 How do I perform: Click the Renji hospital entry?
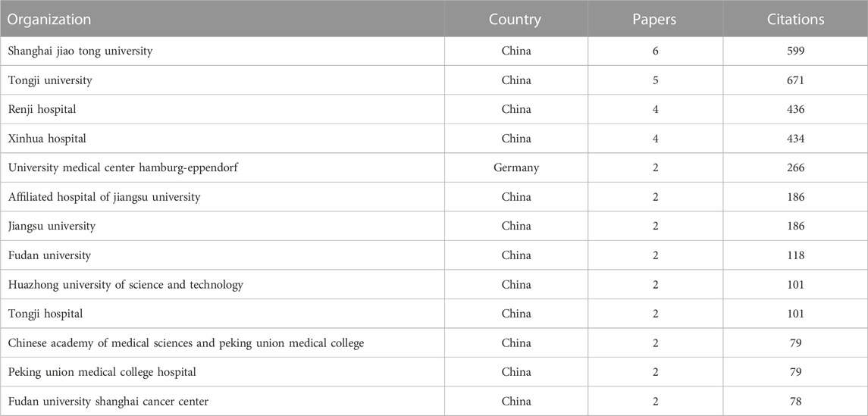click(42, 110)
